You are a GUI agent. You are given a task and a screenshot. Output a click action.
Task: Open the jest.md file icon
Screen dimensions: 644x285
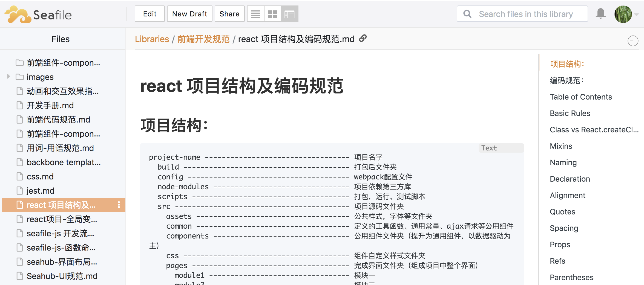pos(20,191)
